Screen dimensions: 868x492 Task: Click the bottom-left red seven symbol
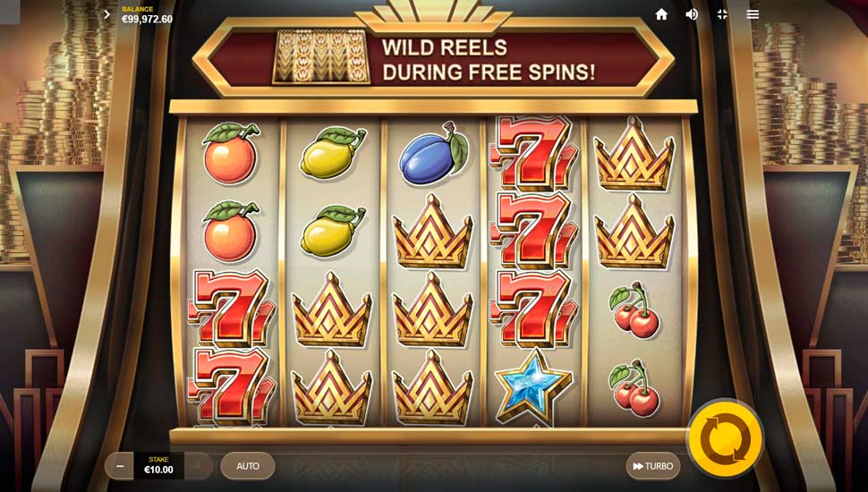(x=232, y=386)
